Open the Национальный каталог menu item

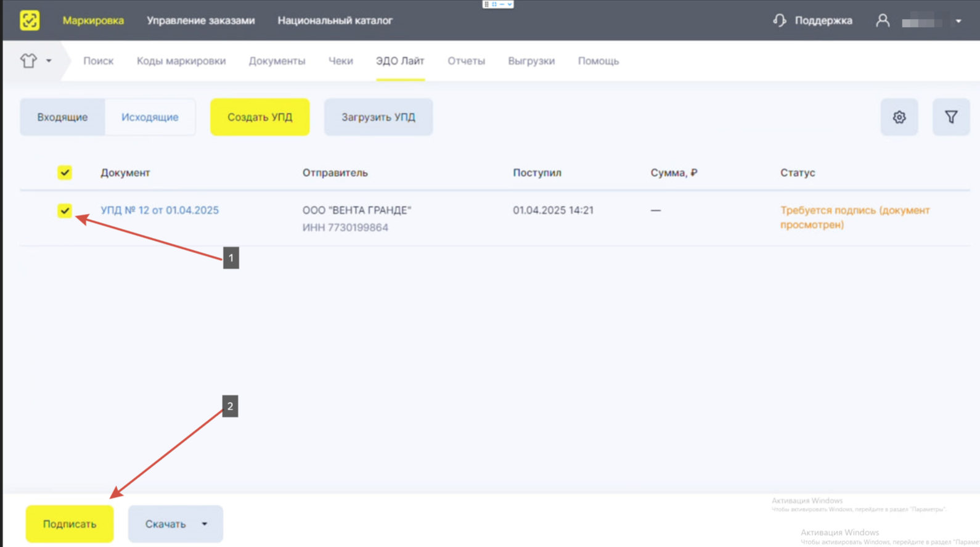point(335,20)
